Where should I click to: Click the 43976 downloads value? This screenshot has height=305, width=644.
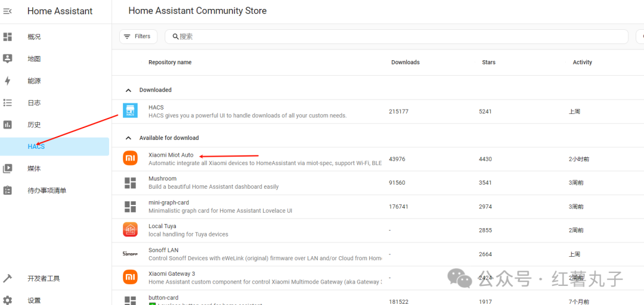[397, 159]
